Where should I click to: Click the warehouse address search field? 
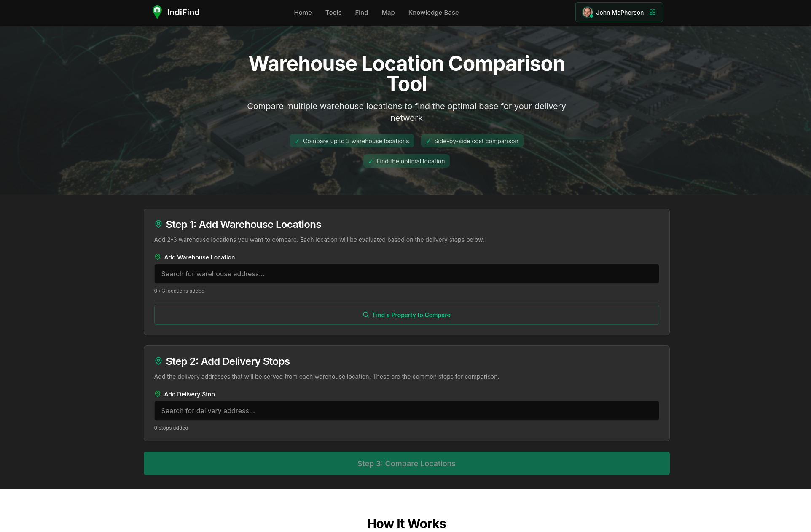coord(406,274)
